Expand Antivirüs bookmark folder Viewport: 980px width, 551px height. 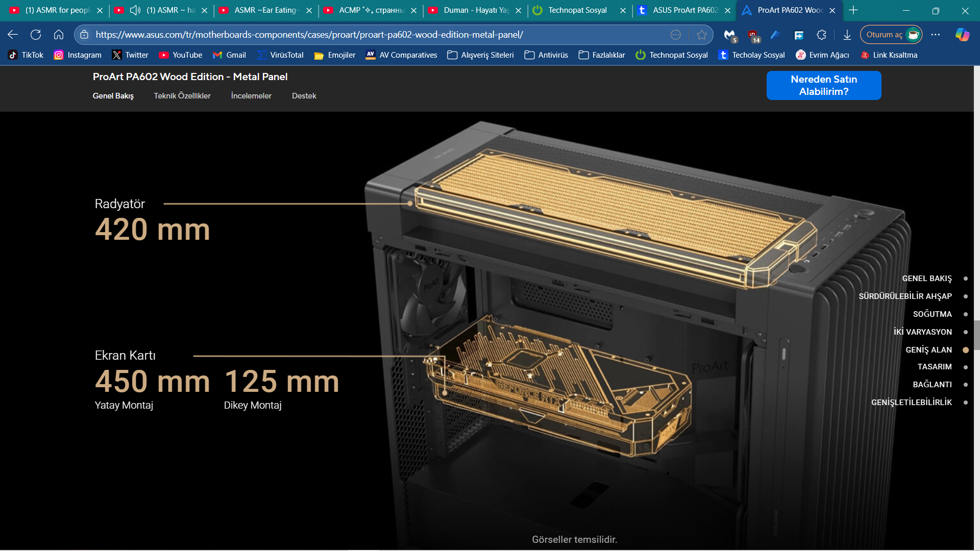(546, 55)
